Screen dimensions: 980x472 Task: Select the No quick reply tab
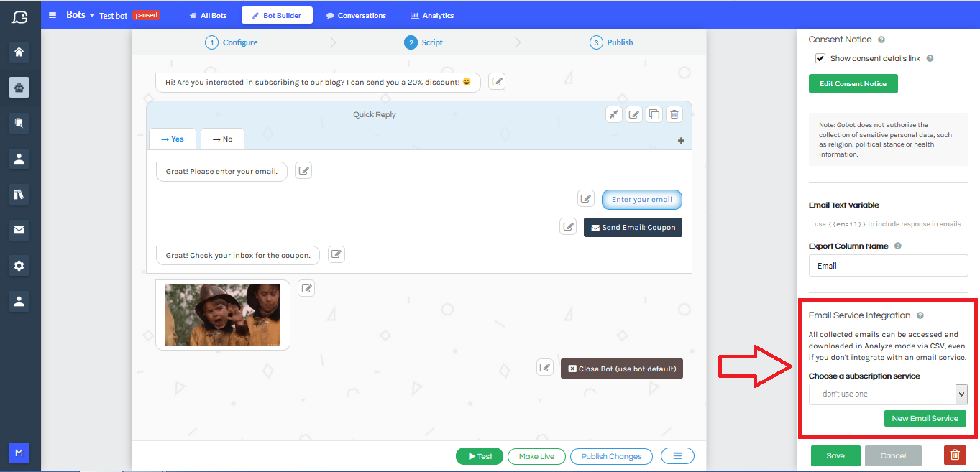pos(222,139)
